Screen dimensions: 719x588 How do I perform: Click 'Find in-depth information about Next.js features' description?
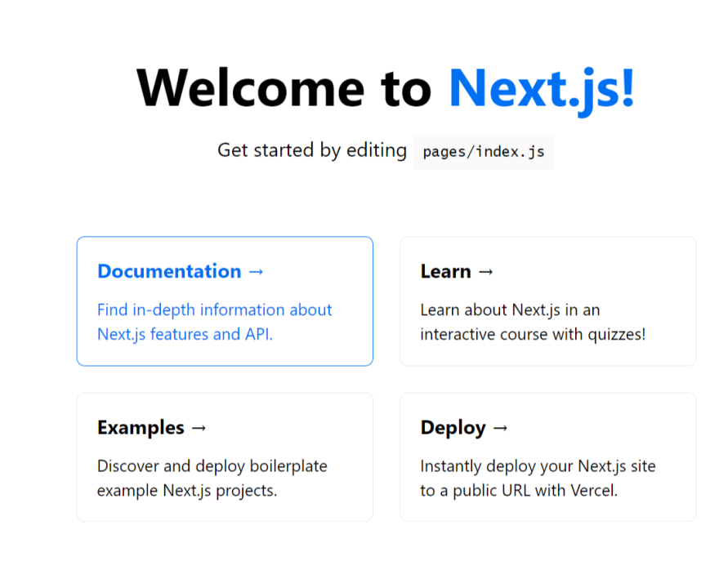[x=215, y=323]
